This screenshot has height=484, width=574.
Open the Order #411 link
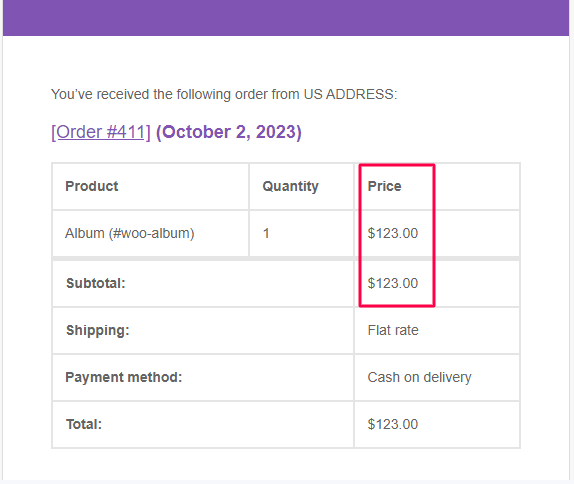[x=101, y=132]
